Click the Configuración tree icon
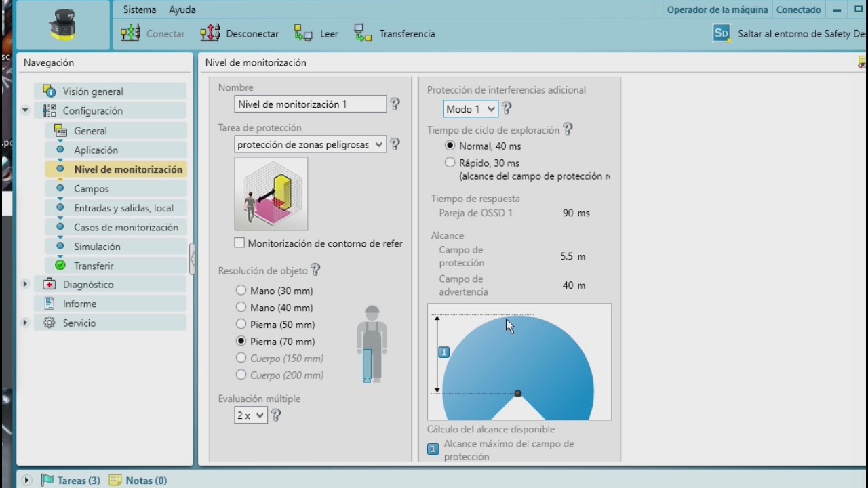Image resolution: width=868 pixels, height=488 pixels. (50, 110)
